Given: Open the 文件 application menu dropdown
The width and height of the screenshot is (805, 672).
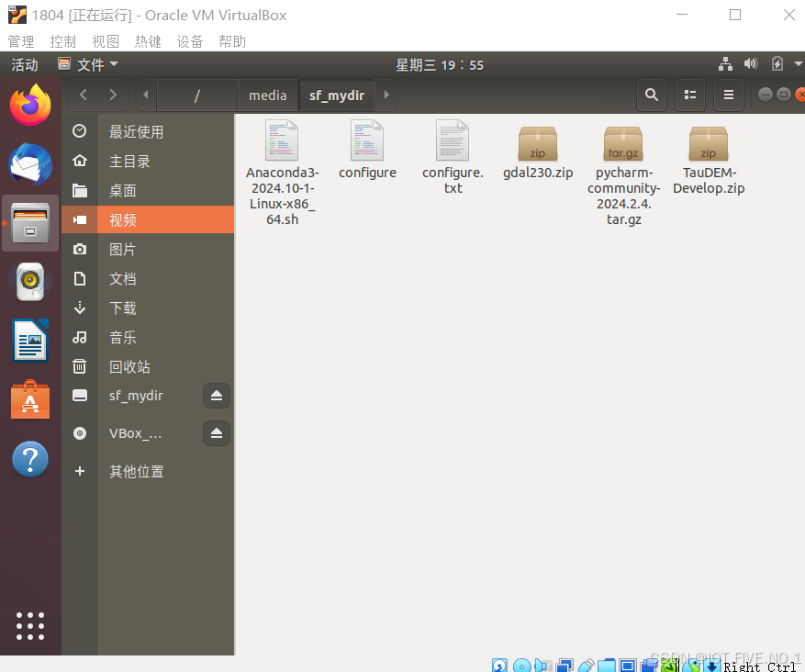Looking at the screenshot, I should pyautogui.click(x=88, y=64).
